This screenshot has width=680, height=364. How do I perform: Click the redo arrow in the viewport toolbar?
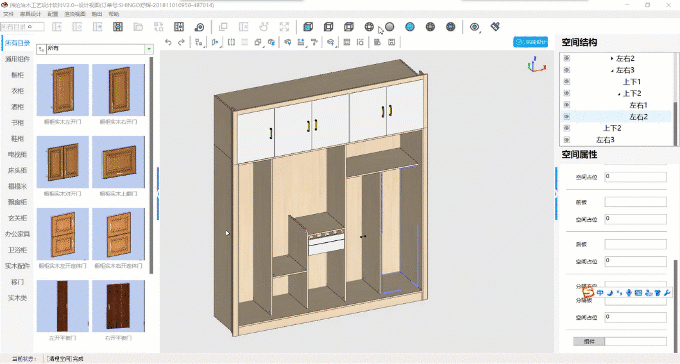(181, 42)
